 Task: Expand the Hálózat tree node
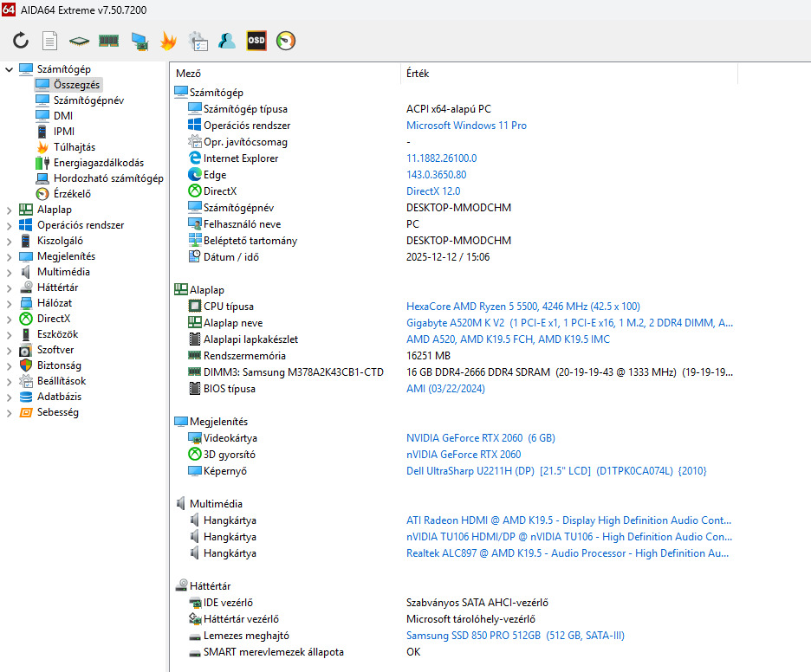click(x=9, y=303)
